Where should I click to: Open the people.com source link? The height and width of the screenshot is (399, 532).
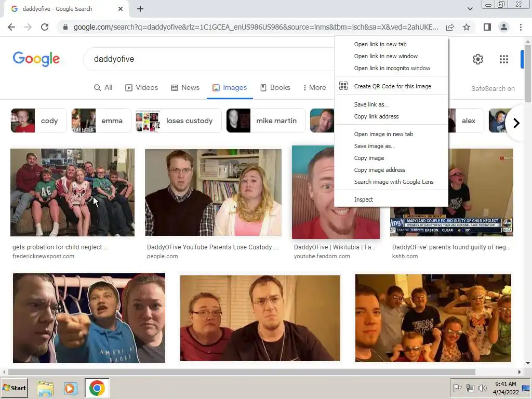point(162,256)
